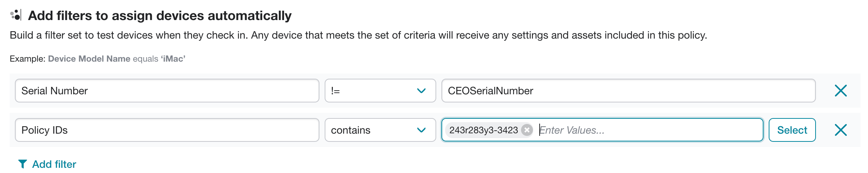
Task: Delete the Policy IDs filter row
Action: [x=840, y=130]
